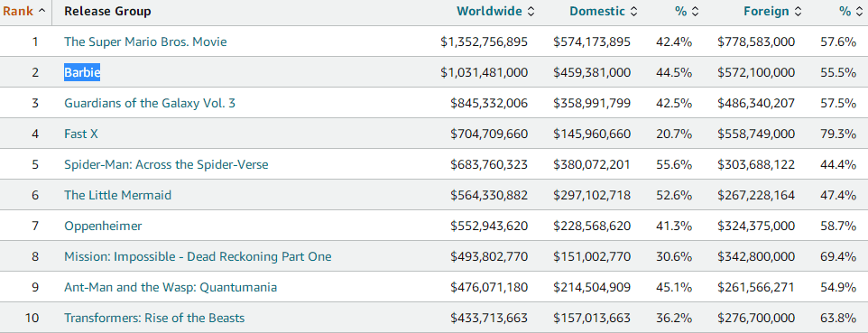Sort table by Rank column

pos(25,11)
